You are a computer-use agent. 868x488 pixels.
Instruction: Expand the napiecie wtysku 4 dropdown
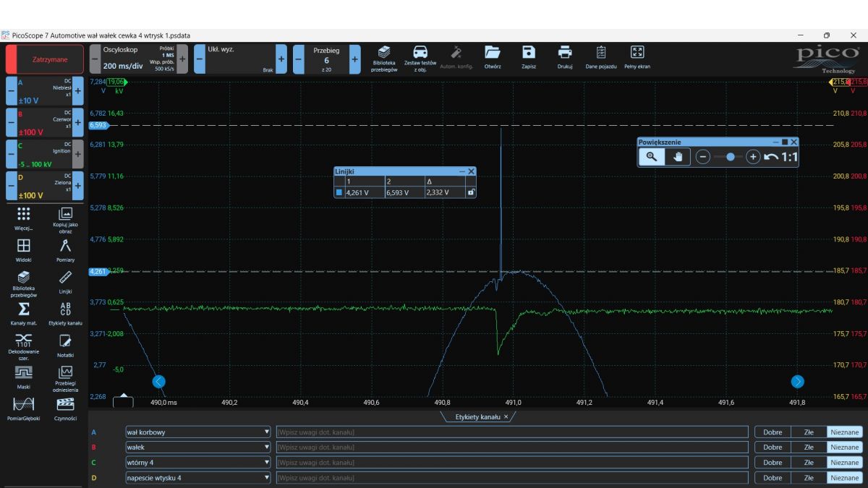click(x=267, y=478)
